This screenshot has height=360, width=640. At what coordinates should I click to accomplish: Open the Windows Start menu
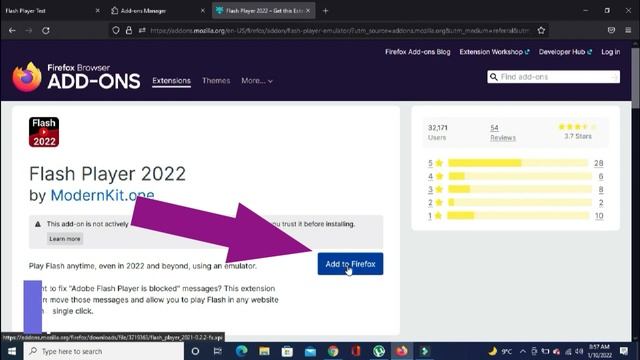click(11, 351)
